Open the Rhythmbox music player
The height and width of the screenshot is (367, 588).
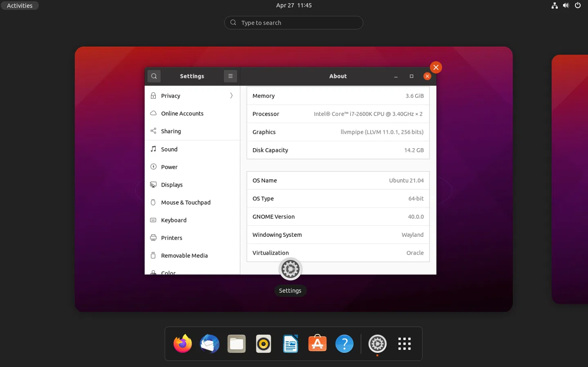point(263,344)
